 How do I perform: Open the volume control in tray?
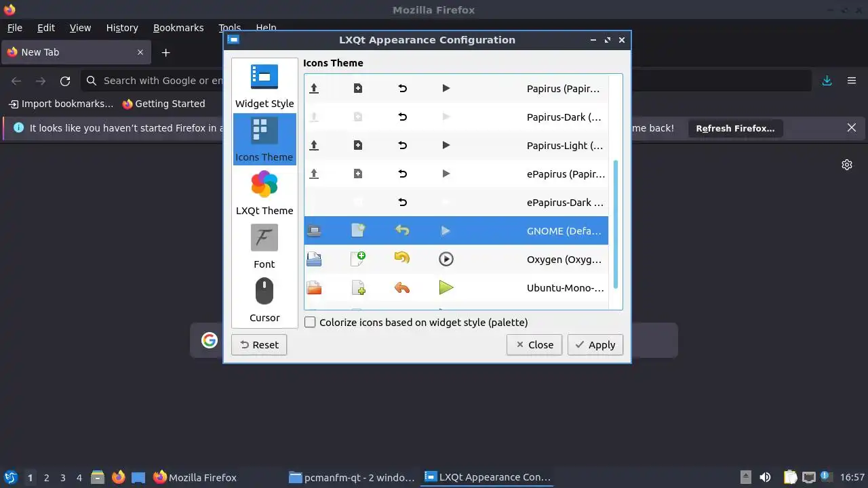click(766, 477)
